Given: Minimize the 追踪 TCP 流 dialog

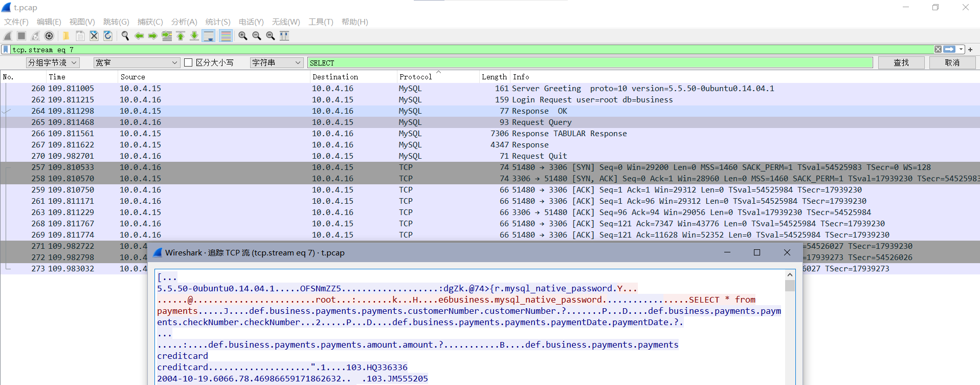Looking at the screenshot, I should pyautogui.click(x=727, y=252).
